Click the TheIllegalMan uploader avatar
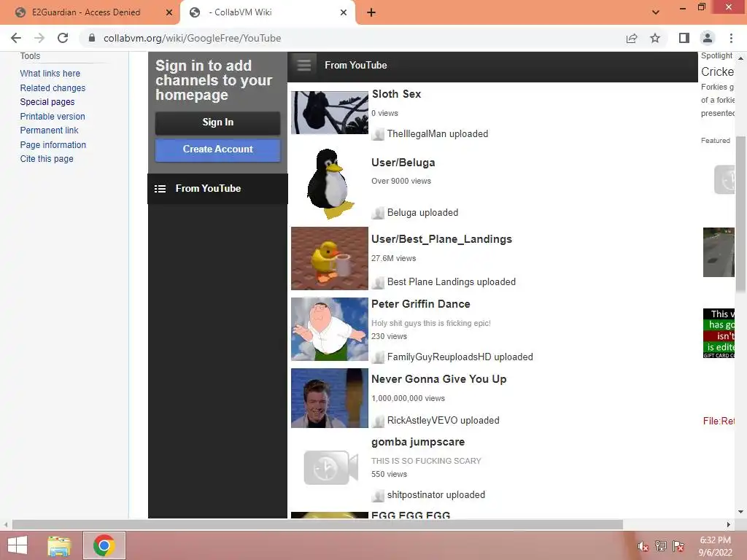The width and height of the screenshot is (747, 560). tap(378, 134)
